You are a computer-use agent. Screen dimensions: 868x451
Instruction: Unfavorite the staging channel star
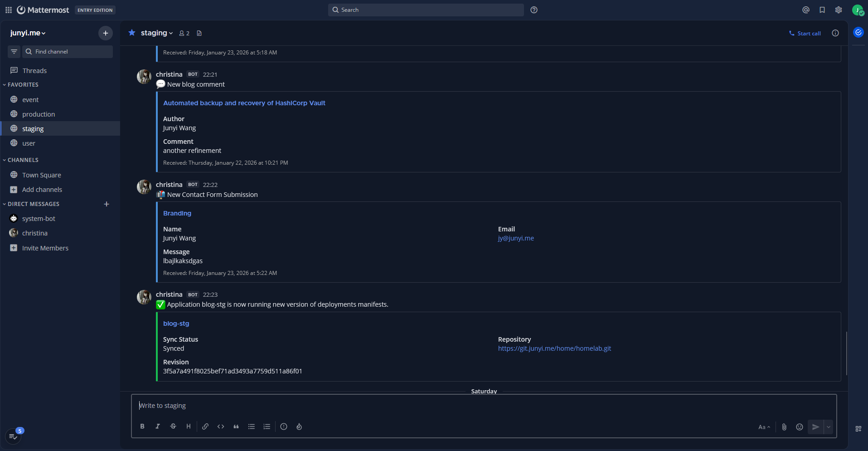click(132, 33)
